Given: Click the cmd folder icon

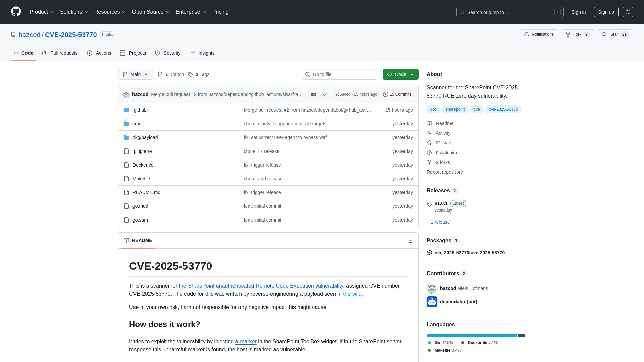Looking at the screenshot, I should (x=126, y=124).
